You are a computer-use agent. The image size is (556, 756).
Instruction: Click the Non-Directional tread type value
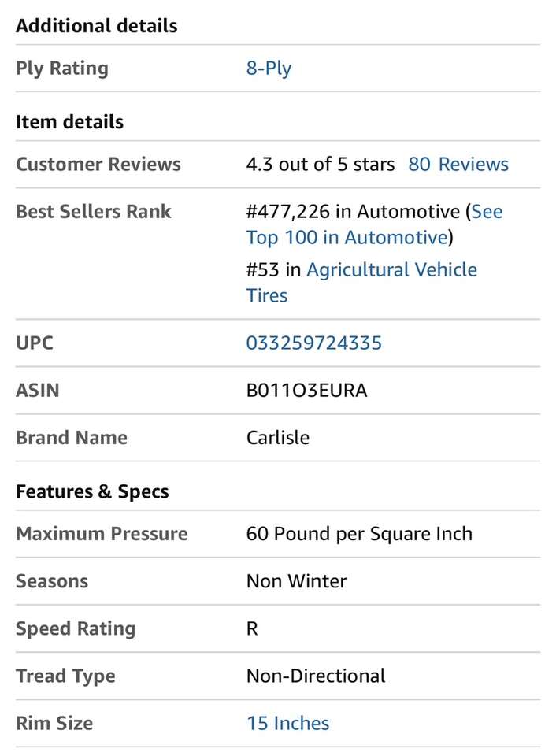[x=316, y=676]
